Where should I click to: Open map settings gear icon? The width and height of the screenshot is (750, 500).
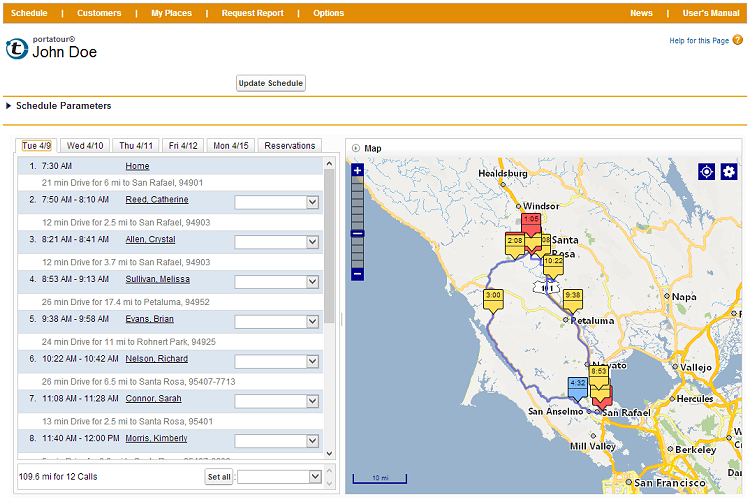pyautogui.click(x=728, y=172)
